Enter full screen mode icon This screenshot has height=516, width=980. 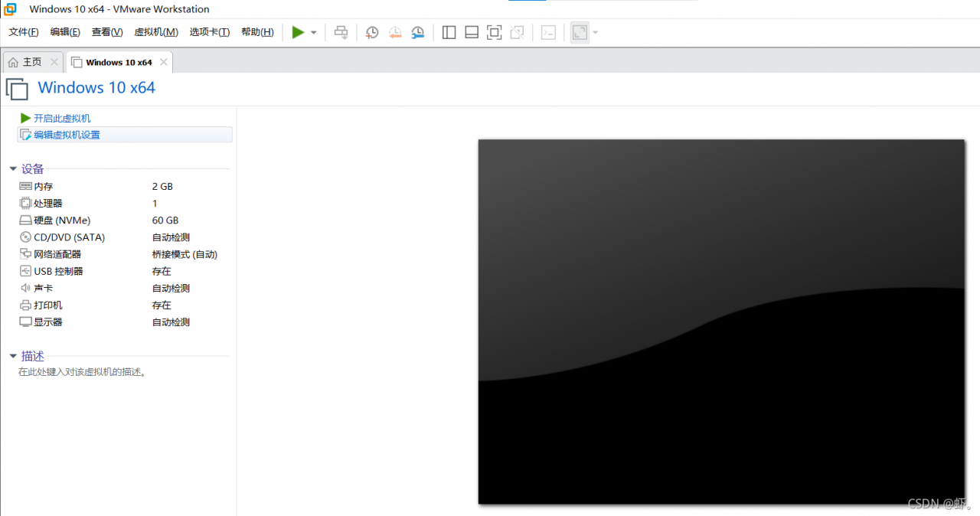495,32
